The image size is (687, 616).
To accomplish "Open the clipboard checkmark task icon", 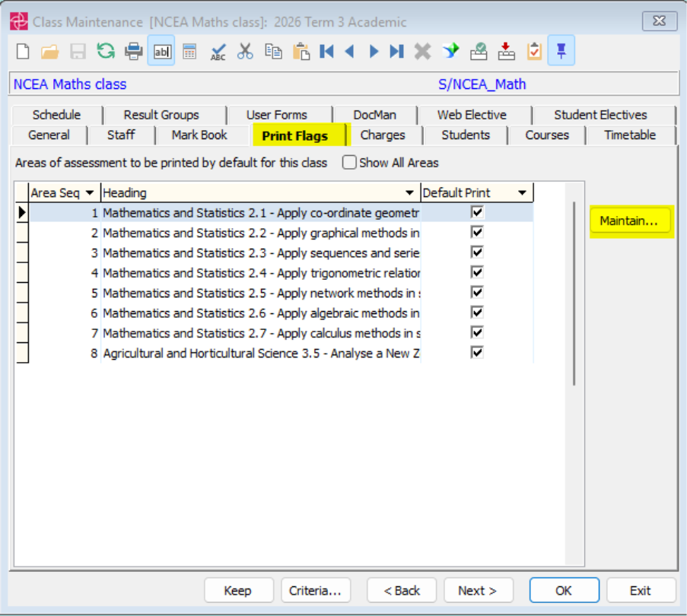I will click(534, 51).
